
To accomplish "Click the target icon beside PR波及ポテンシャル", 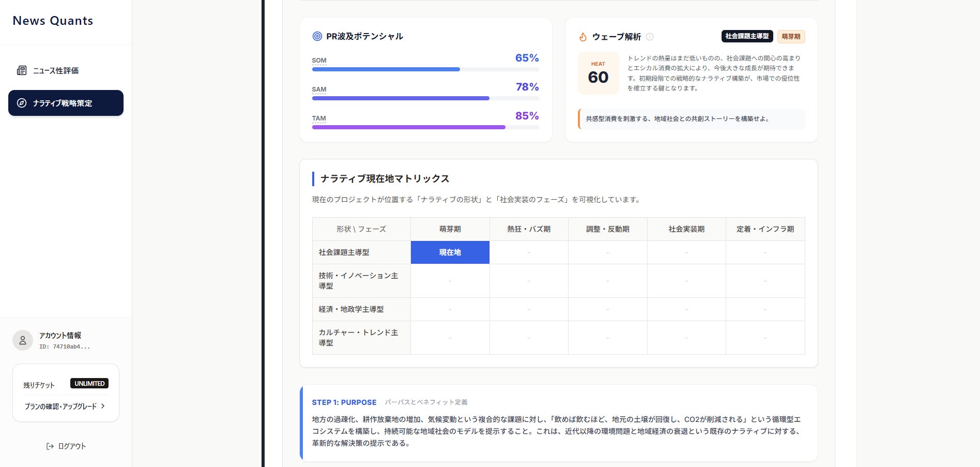I will coord(317,36).
